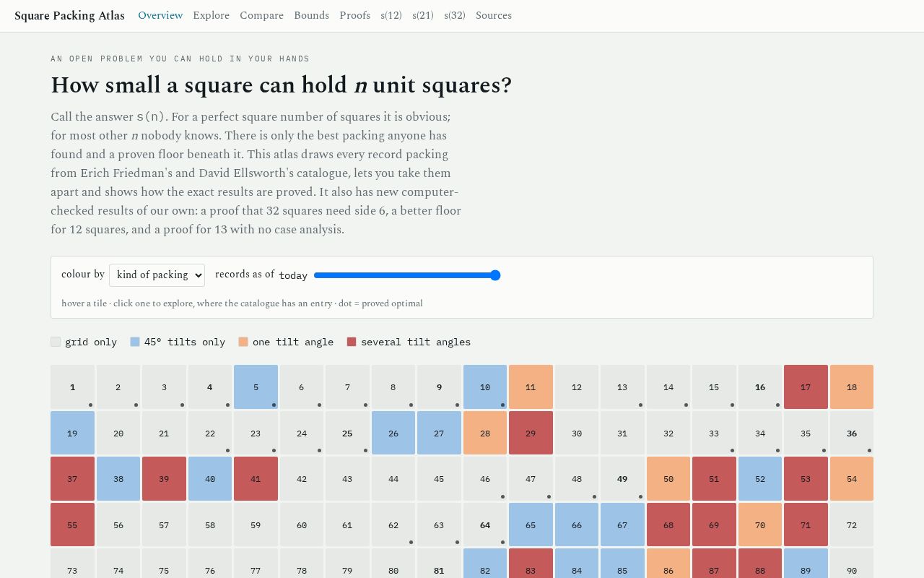
Task: Open the Proofs page
Action: [354, 15]
